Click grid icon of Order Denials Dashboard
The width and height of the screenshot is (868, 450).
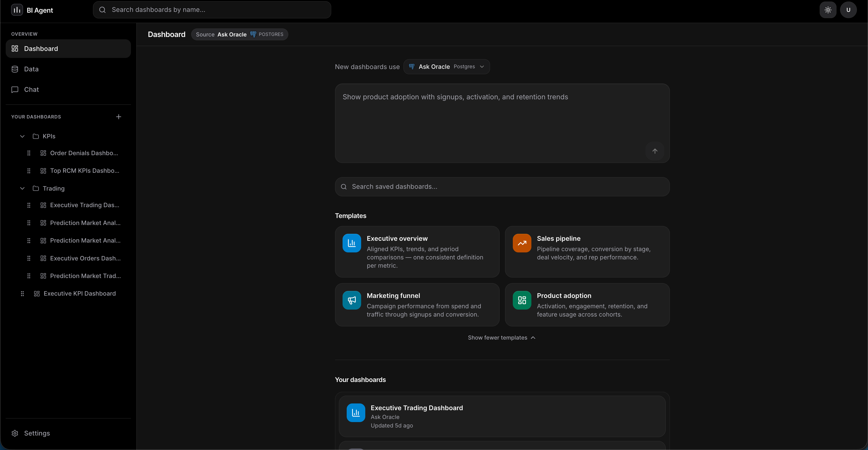click(43, 153)
